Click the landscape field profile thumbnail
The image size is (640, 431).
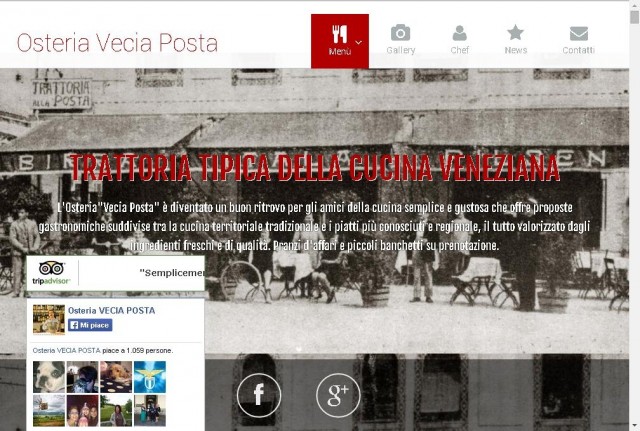click(x=49, y=411)
